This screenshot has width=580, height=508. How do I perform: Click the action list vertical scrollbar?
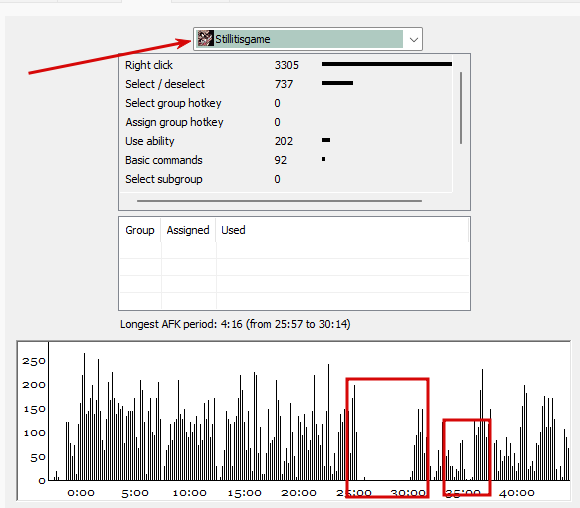click(461, 108)
